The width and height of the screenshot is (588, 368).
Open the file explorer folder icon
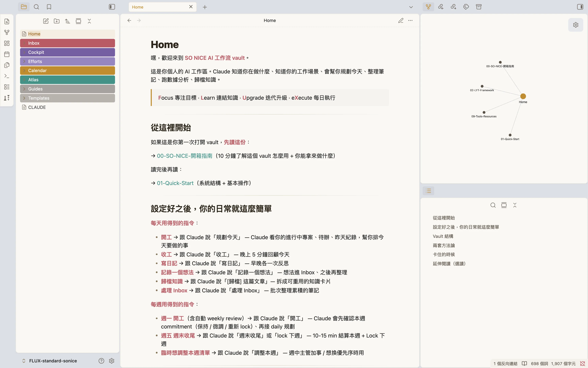(x=24, y=7)
